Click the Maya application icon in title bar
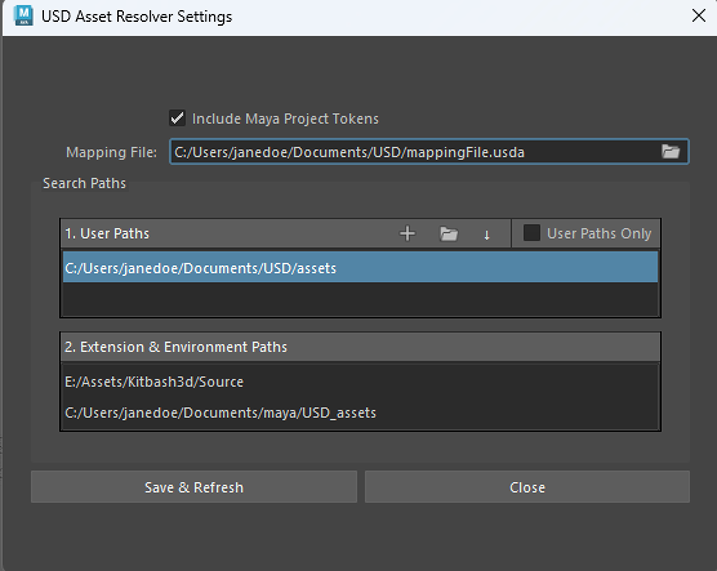 [23, 17]
